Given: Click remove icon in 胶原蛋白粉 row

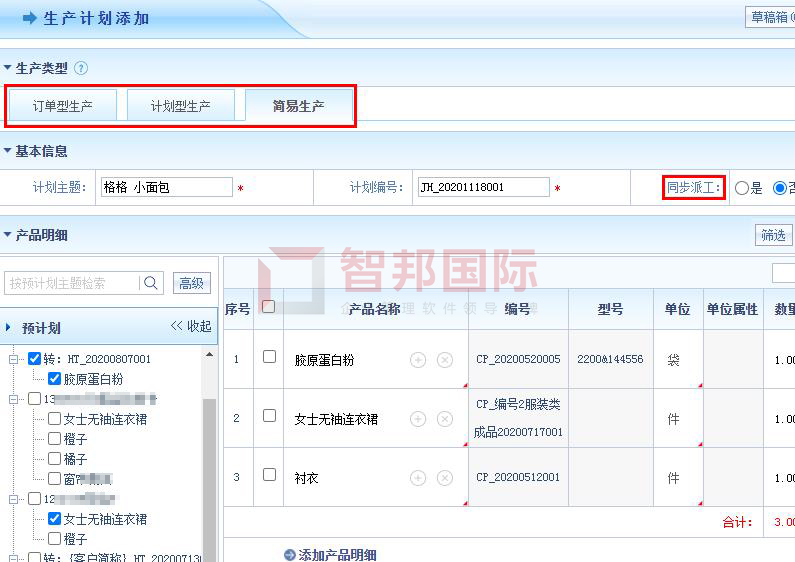Looking at the screenshot, I should tap(445, 360).
